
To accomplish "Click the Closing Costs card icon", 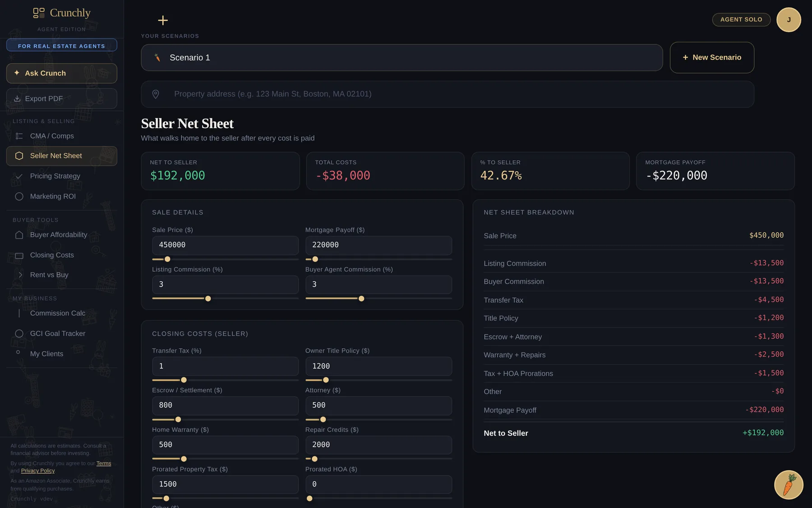I will [19, 256].
